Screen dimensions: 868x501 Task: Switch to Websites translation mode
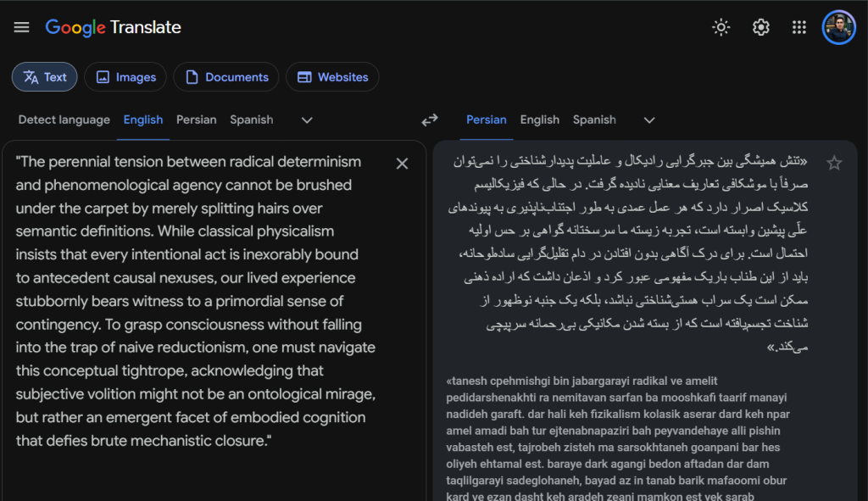332,77
